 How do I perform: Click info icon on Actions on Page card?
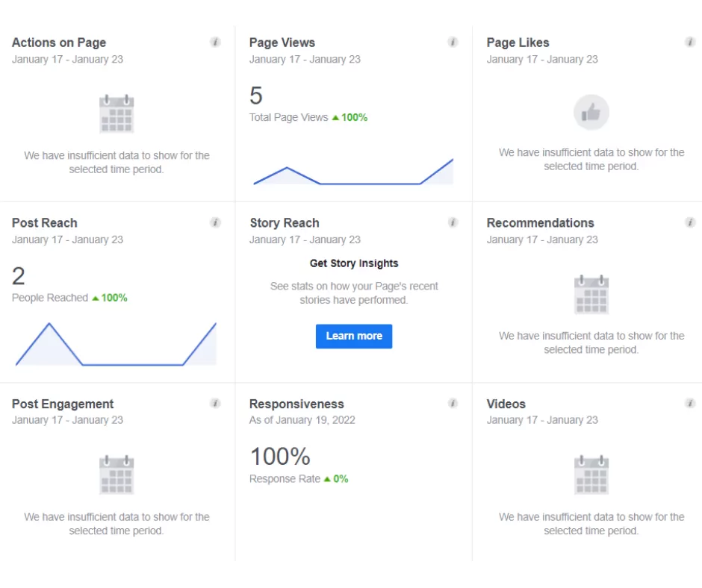tap(215, 43)
